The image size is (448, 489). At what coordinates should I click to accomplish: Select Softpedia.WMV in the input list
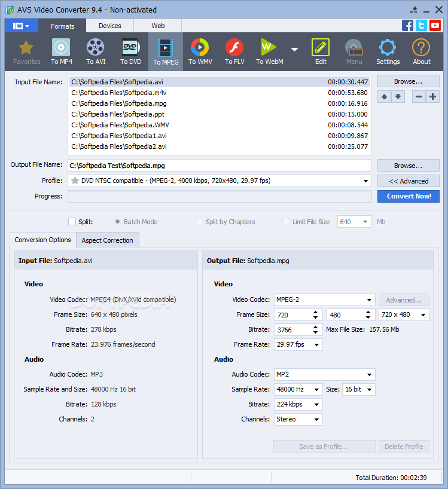coord(220,125)
